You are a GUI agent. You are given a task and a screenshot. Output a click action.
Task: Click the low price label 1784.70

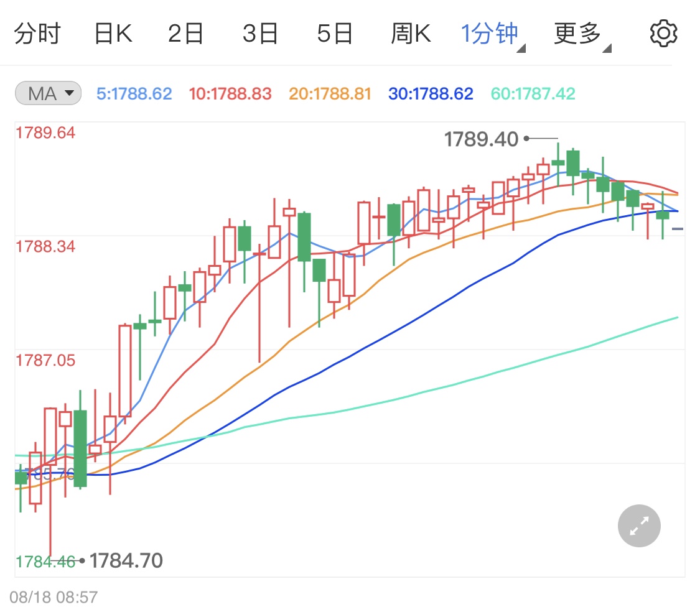point(126,560)
